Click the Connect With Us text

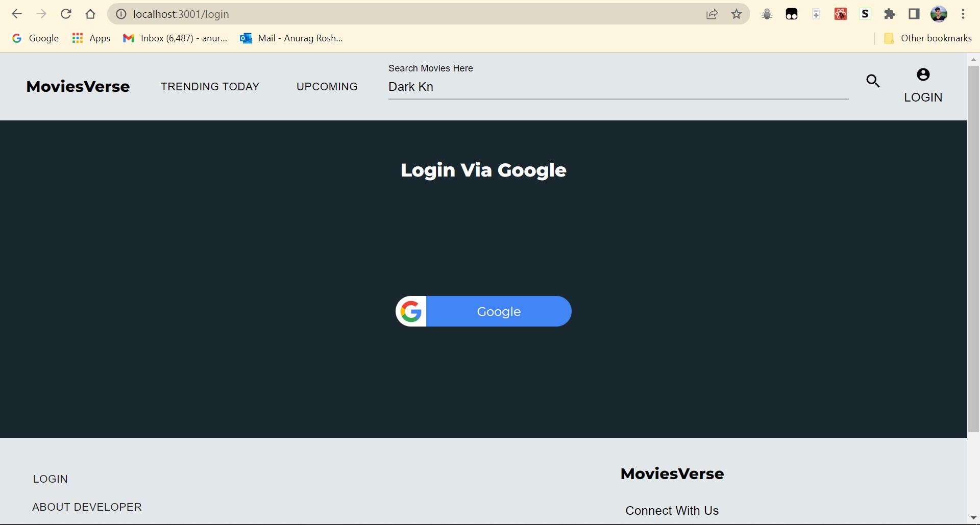coord(672,511)
